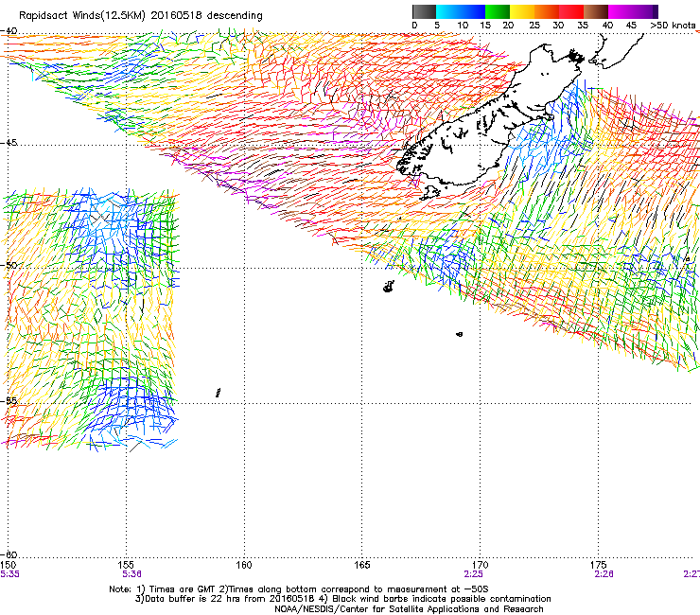Image resolution: width=700 pixels, height=615 pixels.
Task: Click the purple '2:26' pass time label
Action: [604, 574]
